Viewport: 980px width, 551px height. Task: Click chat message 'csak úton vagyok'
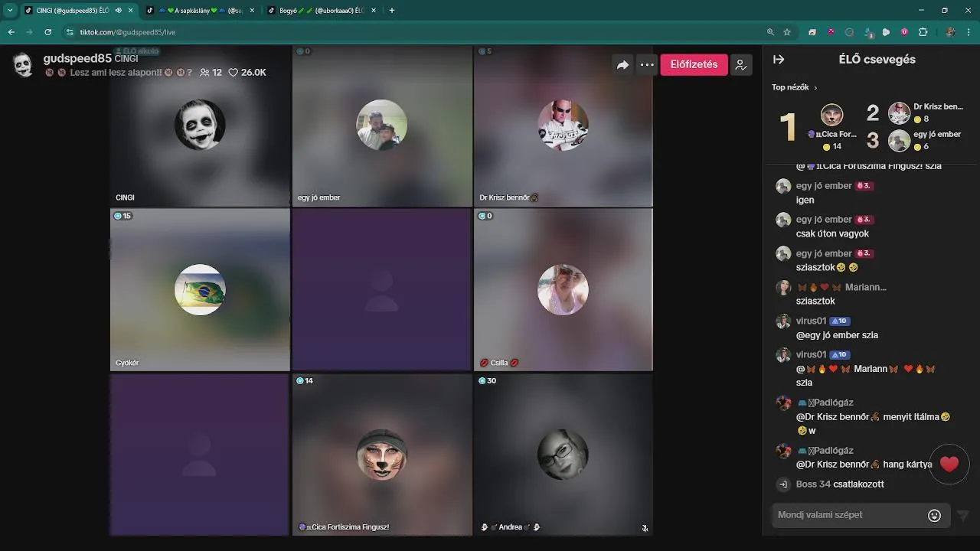(x=832, y=233)
